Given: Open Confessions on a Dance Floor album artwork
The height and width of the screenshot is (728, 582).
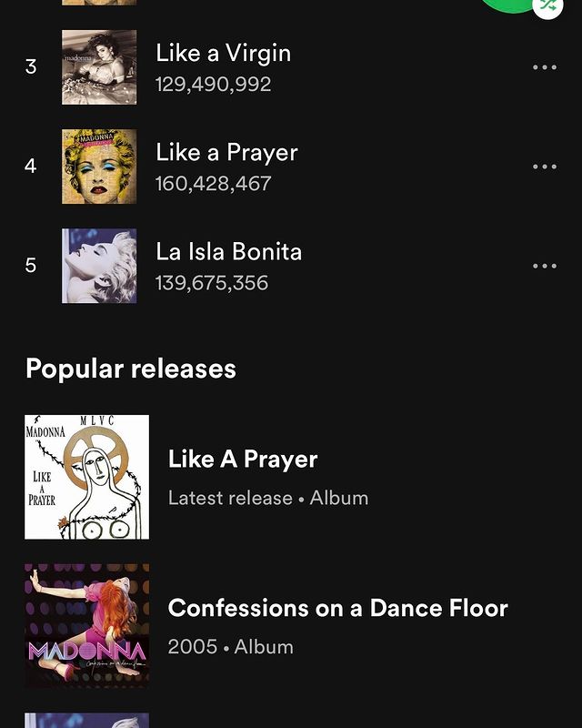Looking at the screenshot, I should click(87, 625).
